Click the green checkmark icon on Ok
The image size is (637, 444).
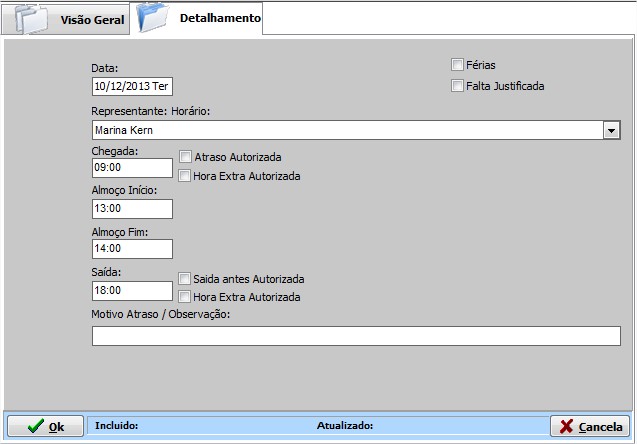coord(34,426)
